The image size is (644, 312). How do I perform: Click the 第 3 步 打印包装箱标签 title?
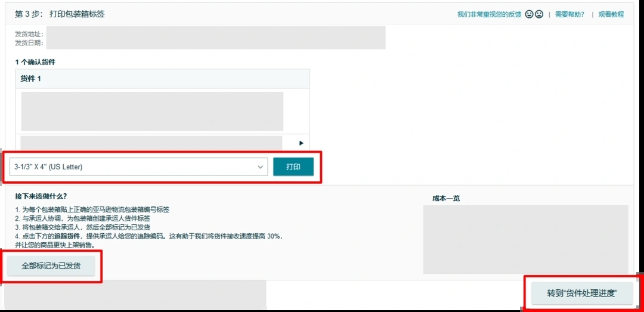point(60,14)
